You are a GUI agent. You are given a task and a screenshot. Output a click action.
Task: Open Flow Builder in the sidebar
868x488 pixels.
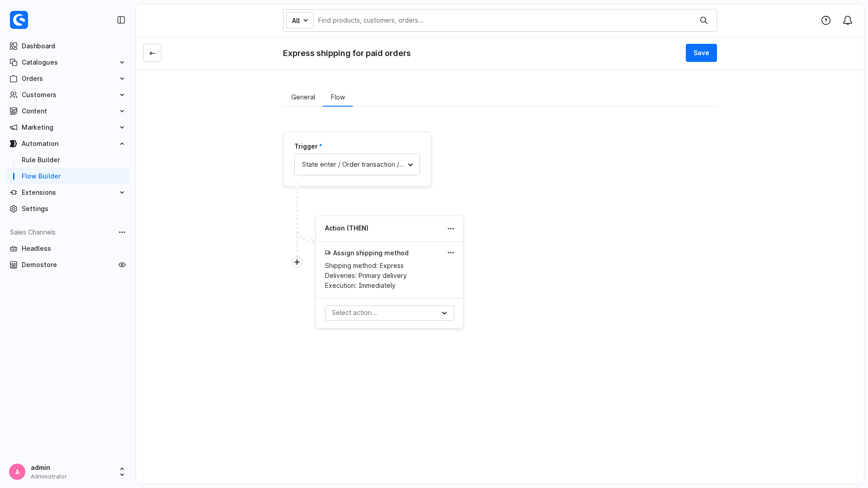[x=68, y=176]
